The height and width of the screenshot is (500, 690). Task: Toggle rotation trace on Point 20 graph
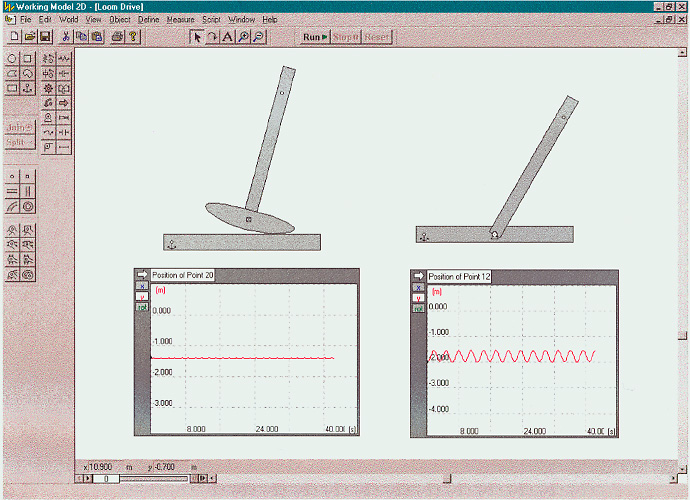pos(141,307)
